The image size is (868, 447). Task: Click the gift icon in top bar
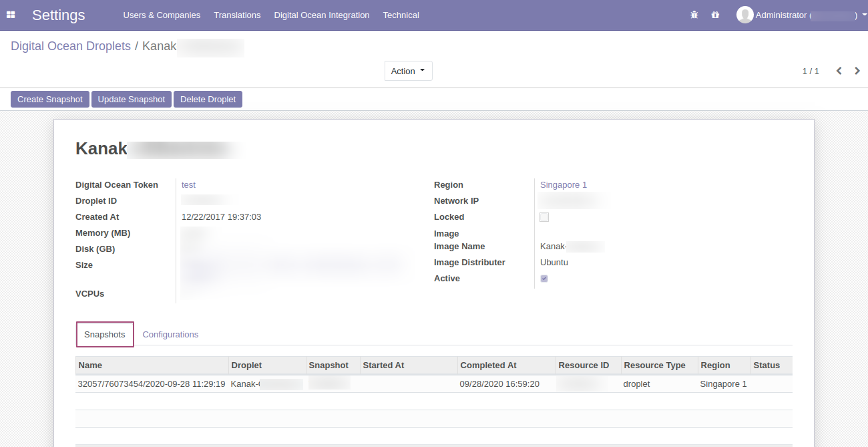pos(715,15)
